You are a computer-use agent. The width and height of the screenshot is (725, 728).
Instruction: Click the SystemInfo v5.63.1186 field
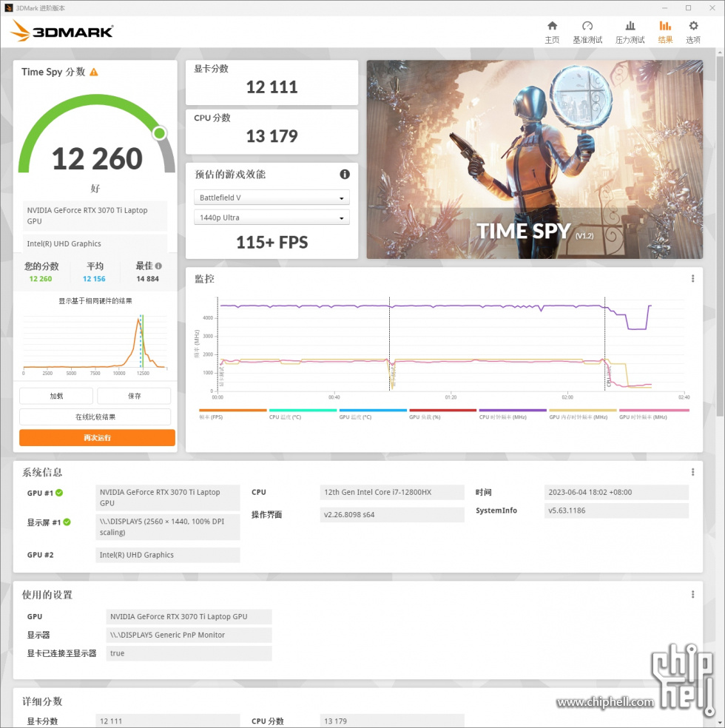(x=616, y=510)
